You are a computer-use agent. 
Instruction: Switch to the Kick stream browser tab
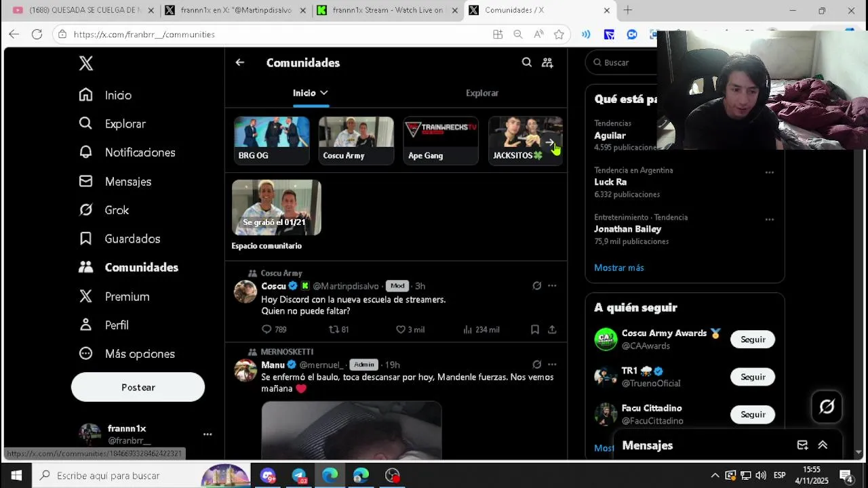tap(387, 10)
